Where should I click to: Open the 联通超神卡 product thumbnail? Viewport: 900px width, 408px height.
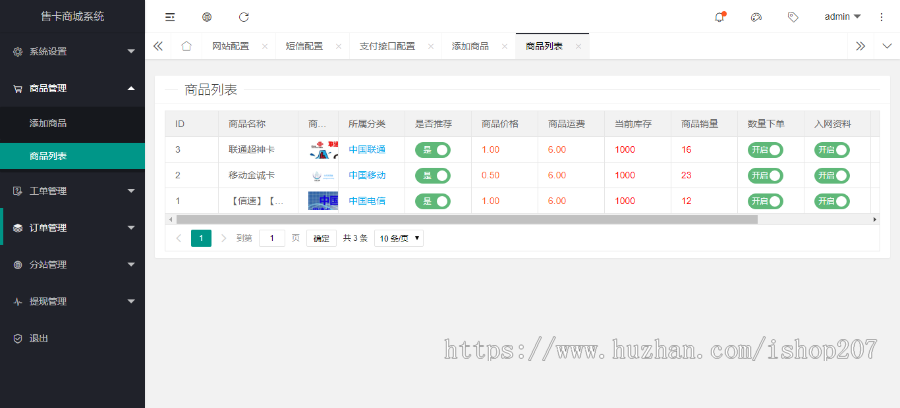coord(323,150)
